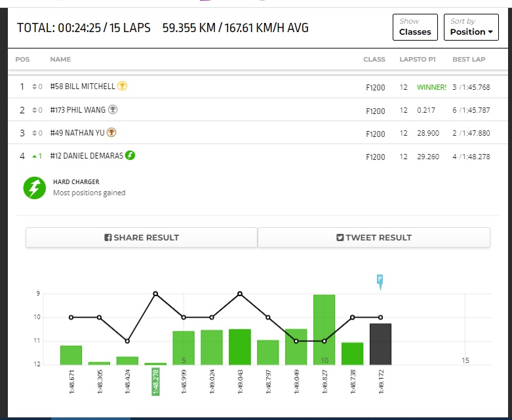Click the Tweet Result button

coord(374,238)
